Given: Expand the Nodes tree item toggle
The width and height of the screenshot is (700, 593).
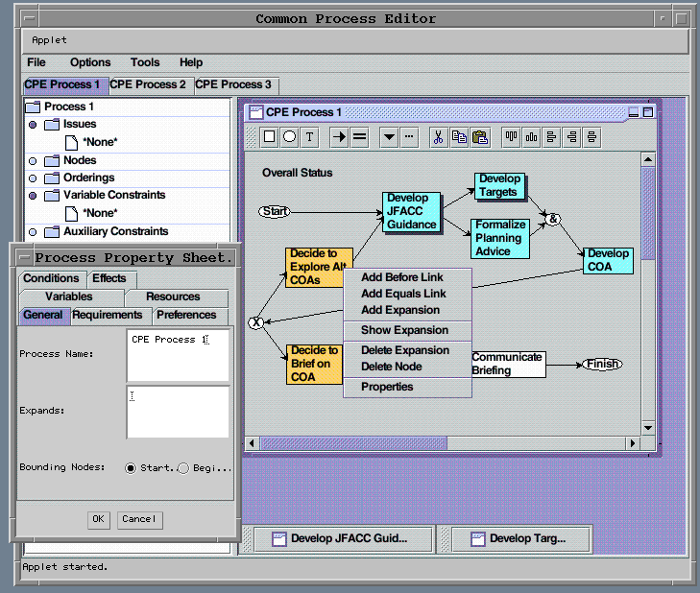Looking at the screenshot, I should coord(33,161).
